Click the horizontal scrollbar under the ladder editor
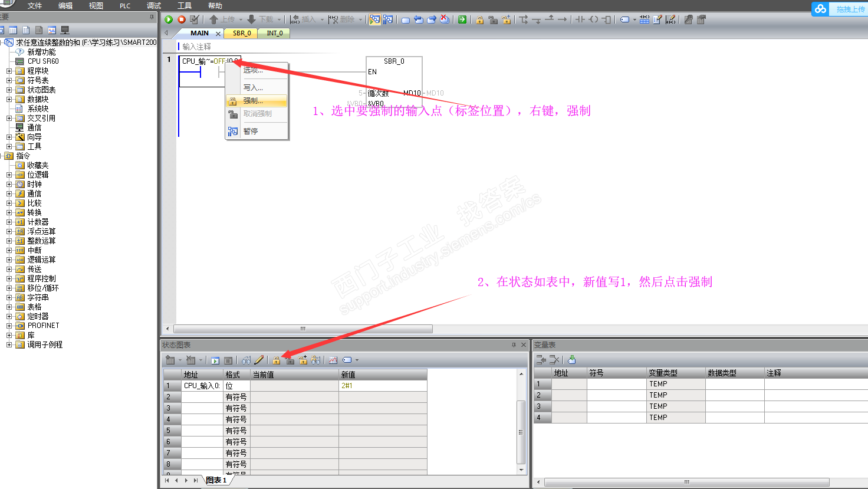Image resolution: width=868 pixels, height=489 pixels. coord(303,329)
